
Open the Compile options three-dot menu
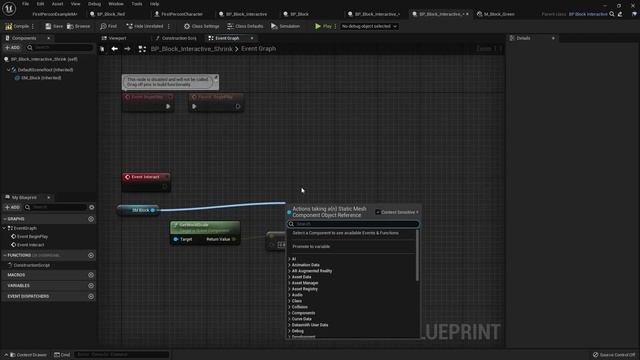tap(33, 26)
